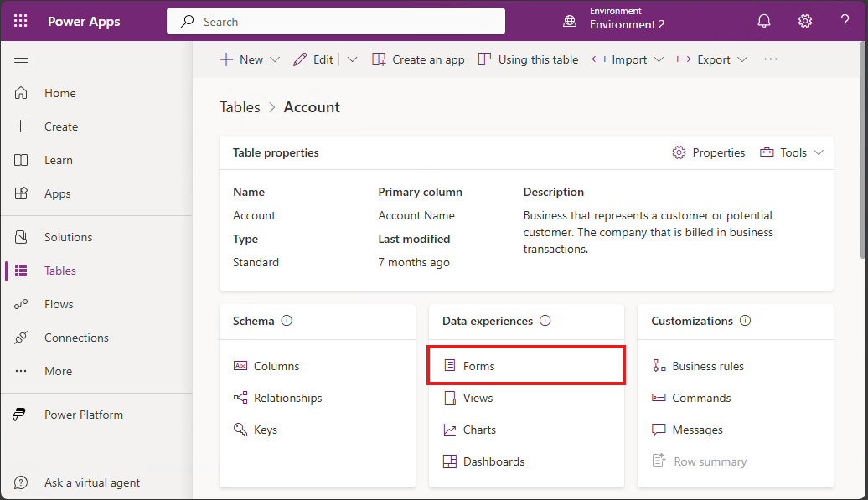This screenshot has width=868, height=500.
Task: Click the notifications bell icon
Action: coord(764,22)
